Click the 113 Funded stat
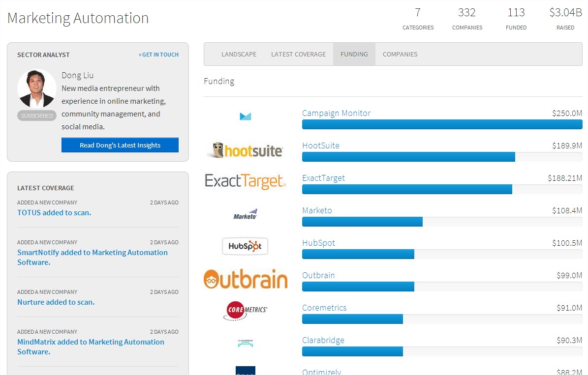This screenshot has height=375, width=588. (x=516, y=19)
